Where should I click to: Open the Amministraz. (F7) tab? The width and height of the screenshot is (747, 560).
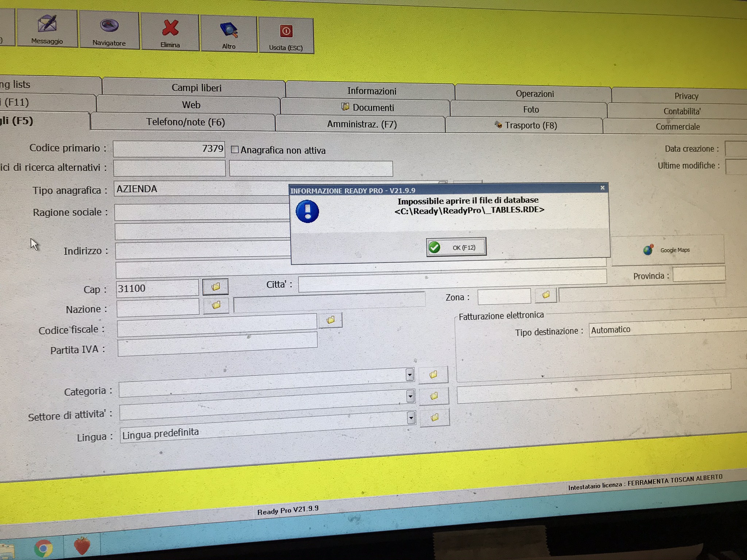point(361,124)
